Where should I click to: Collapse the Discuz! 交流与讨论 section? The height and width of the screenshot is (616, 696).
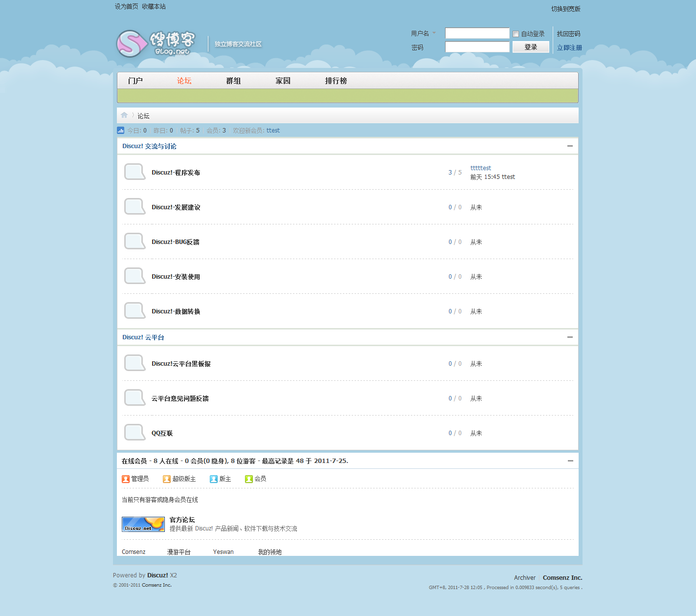coord(570,146)
